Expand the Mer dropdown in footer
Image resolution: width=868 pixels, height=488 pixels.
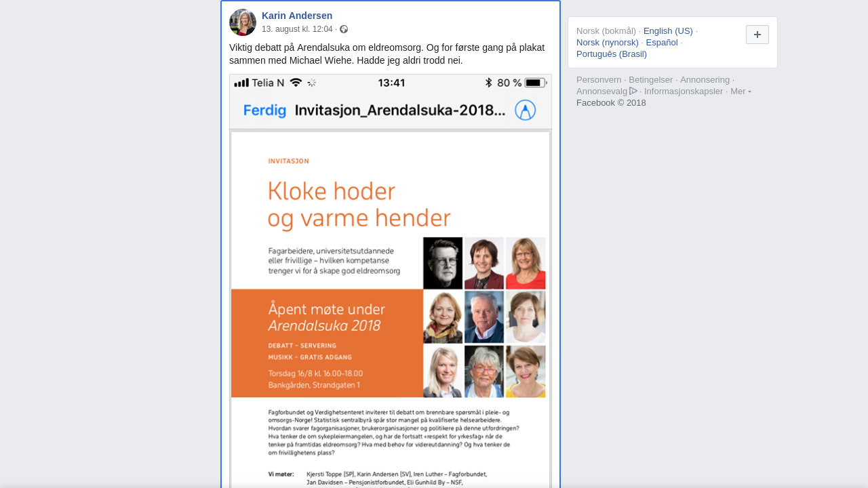coord(741,91)
